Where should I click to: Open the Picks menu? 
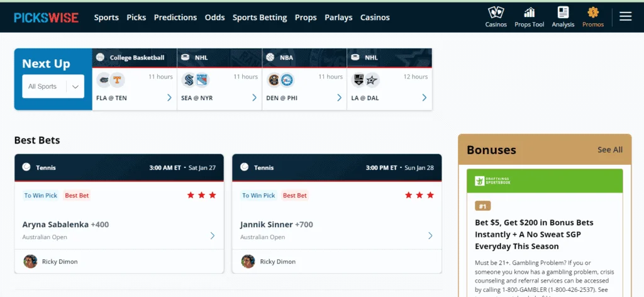(136, 18)
